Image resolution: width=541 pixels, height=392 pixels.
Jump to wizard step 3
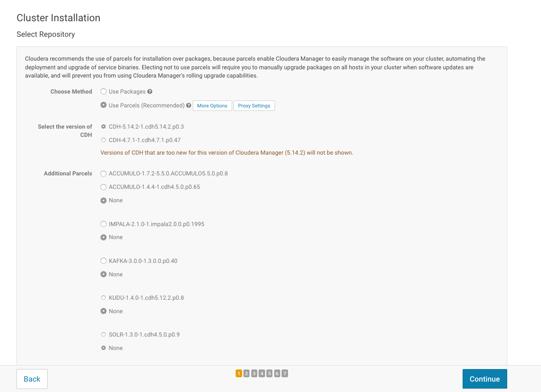point(254,373)
